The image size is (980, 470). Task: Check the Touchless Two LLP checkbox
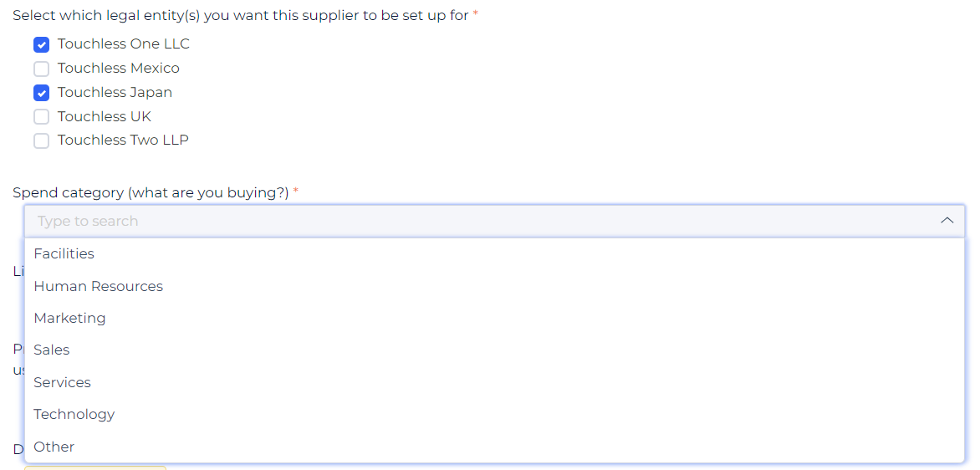[42, 140]
